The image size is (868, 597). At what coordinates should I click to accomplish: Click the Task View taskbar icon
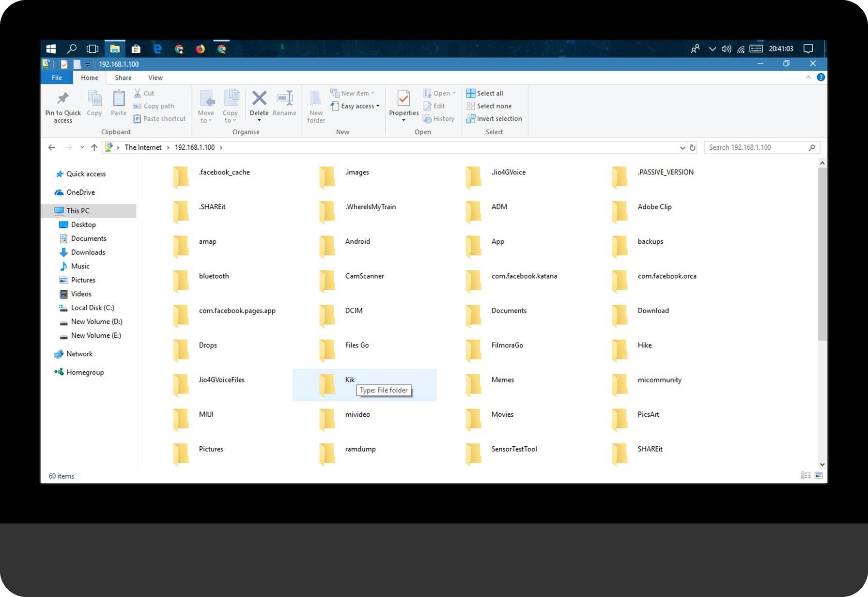click(93, 49)
